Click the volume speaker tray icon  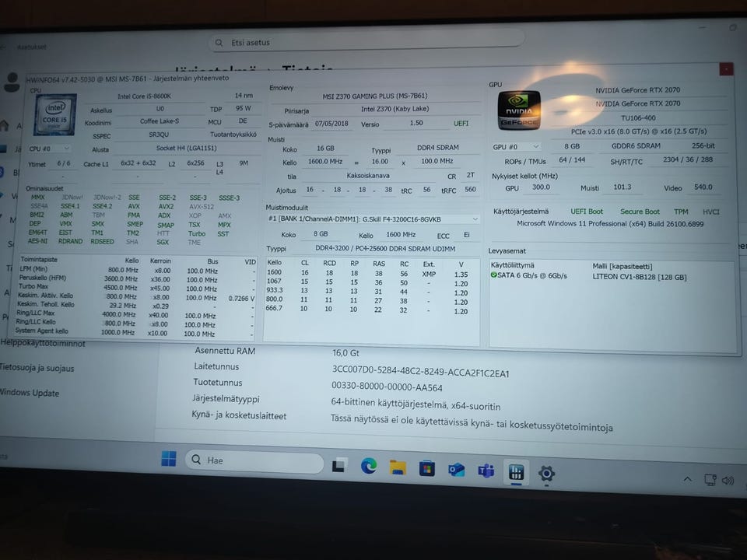[728, 481]
